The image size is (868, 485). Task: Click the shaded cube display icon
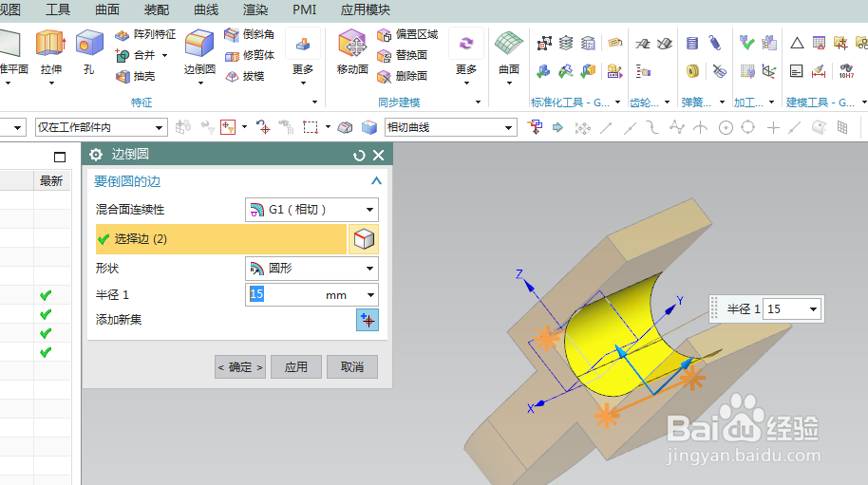coord(369,128)
